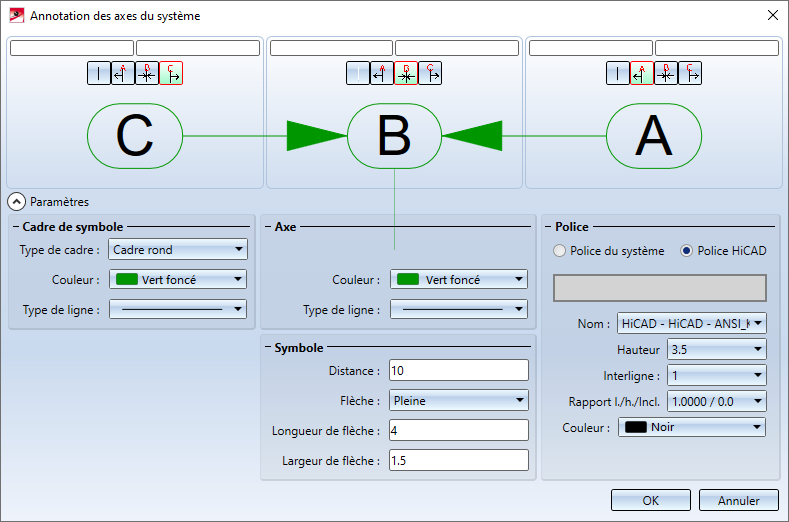Click the 'C' arrow icon above symbol B
Viewport: 789px width, 522px height.
tap(430, 73)
